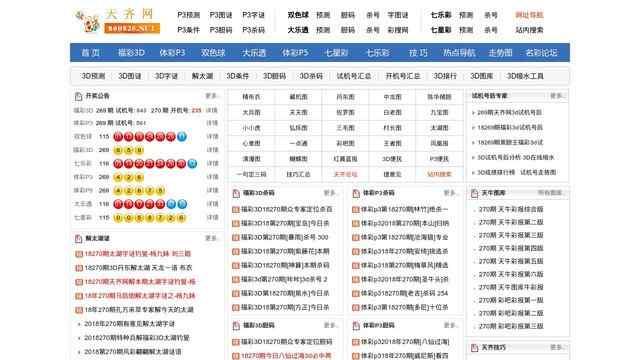Click the document icon beside 解太湖谜

[x=78, y=238]
